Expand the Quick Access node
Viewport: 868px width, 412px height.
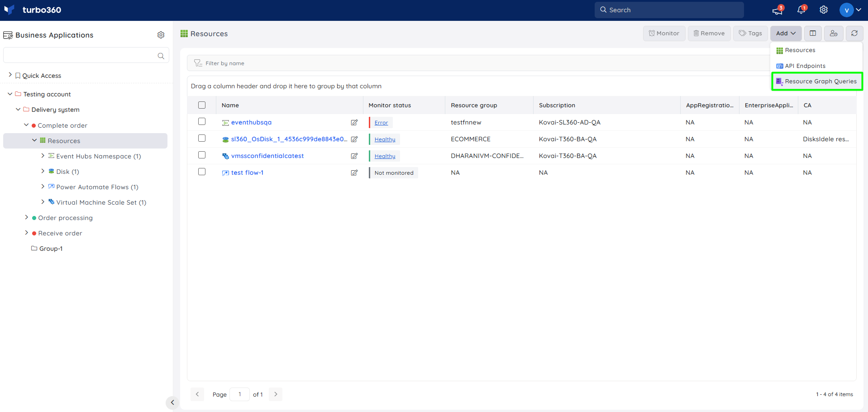(x=10, y=75)
